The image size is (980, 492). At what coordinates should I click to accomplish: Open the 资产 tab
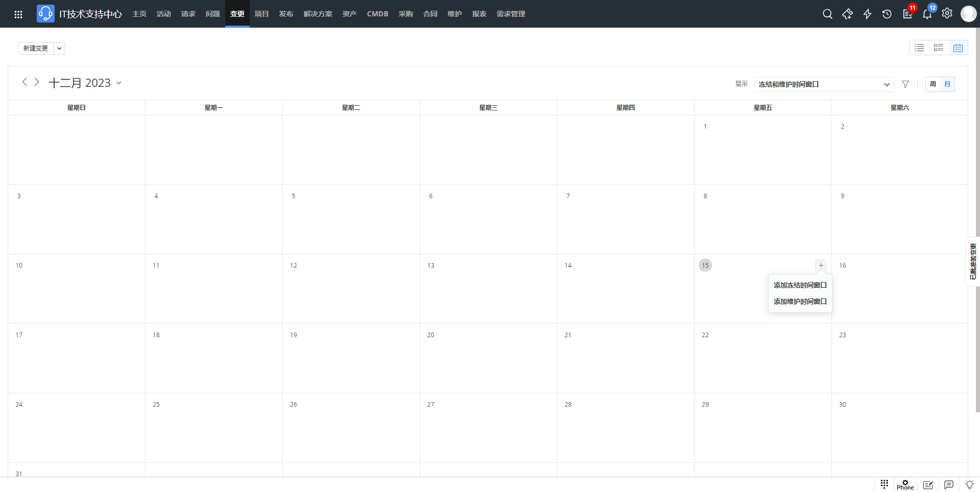tap(350, 14)
